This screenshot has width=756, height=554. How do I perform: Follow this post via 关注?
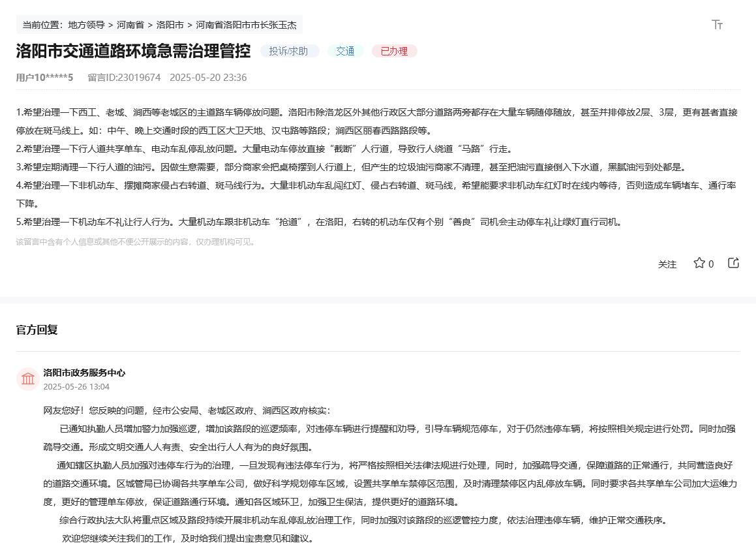pyautogui.click(x=667, y=264)
